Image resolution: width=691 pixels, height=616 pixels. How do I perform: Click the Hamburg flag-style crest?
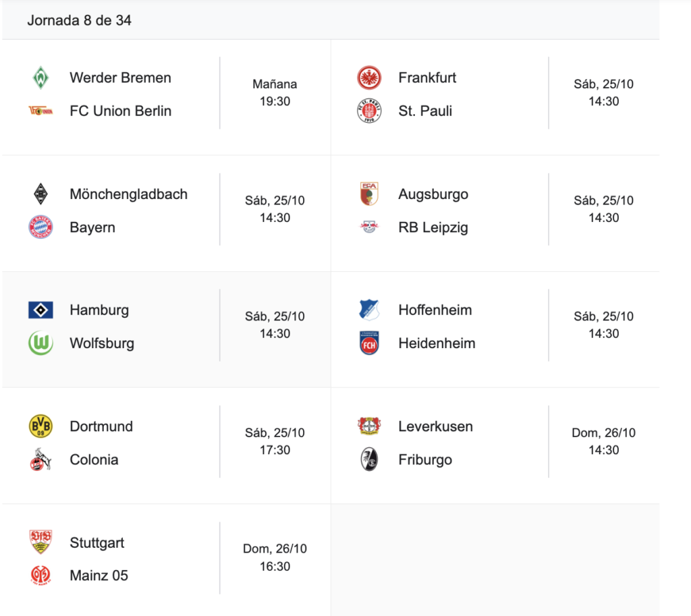(40, 310)
